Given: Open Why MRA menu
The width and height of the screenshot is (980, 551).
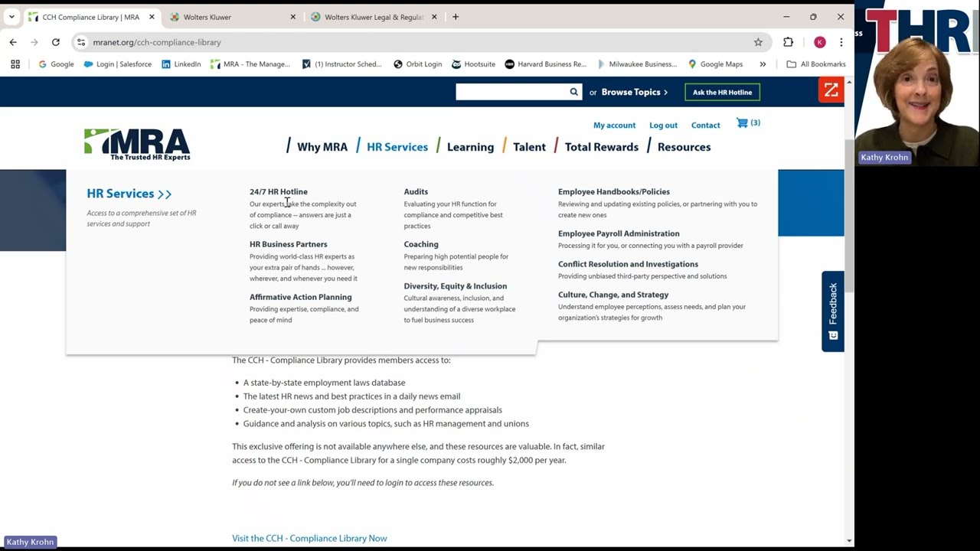Looking at the screenshot, I should tap(322, 147).
